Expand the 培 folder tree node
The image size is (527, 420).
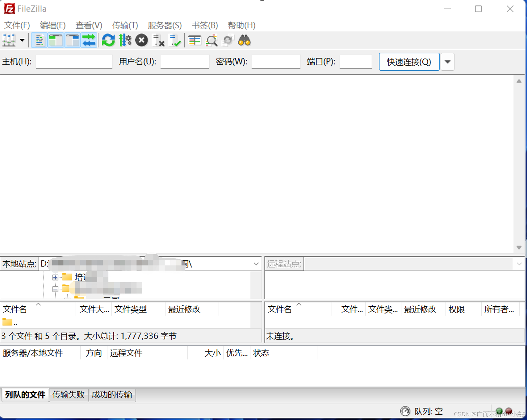tap(55, 277)
